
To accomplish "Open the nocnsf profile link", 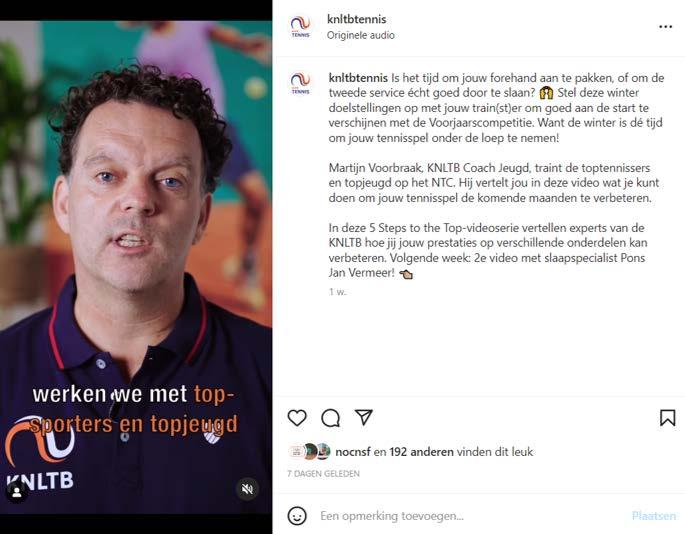I will coord(353,452).
